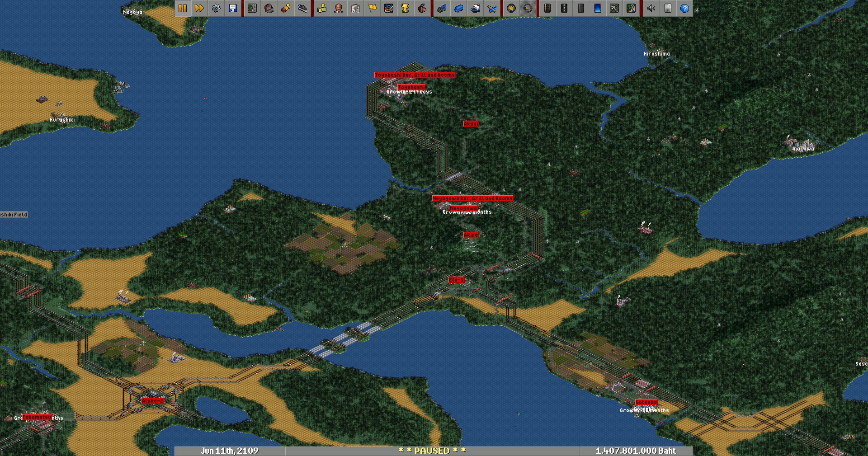Show the company station list
The height and width of the screenshot is (456, 868).
click(302, 8)
